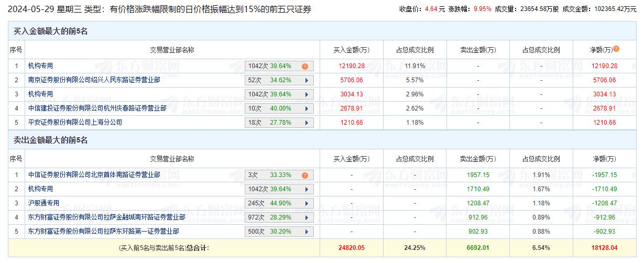Click orange question icon in 中信证券 sell row
The image size is (644, 263).
(304, 176)
